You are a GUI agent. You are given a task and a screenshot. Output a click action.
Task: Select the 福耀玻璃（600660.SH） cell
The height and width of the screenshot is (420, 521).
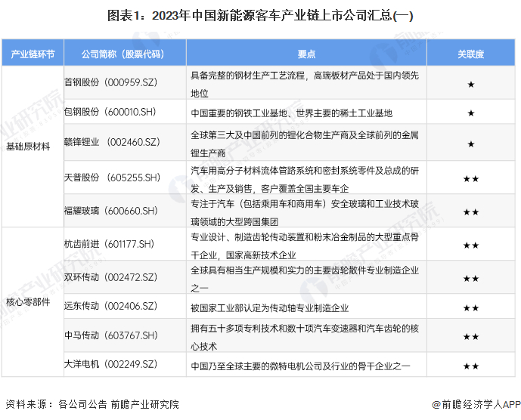pos(125,211)
